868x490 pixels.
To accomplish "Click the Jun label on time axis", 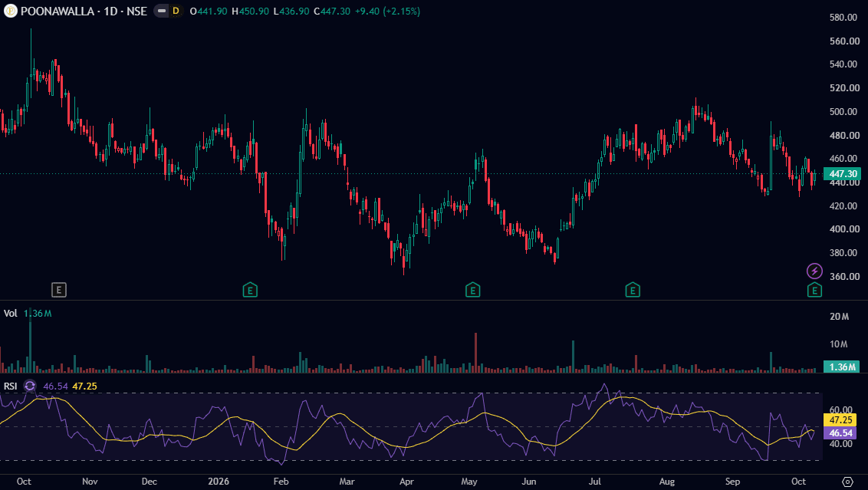I will click(529, 481).
